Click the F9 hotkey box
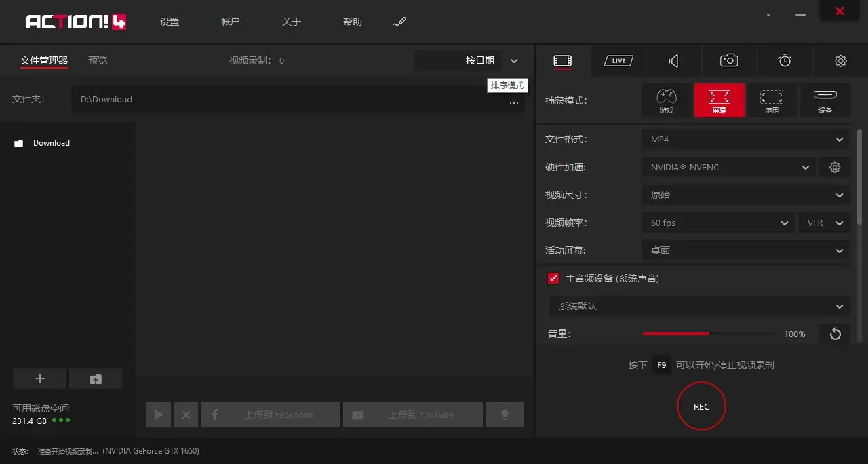The image size is (868, 464). point(662,365)
